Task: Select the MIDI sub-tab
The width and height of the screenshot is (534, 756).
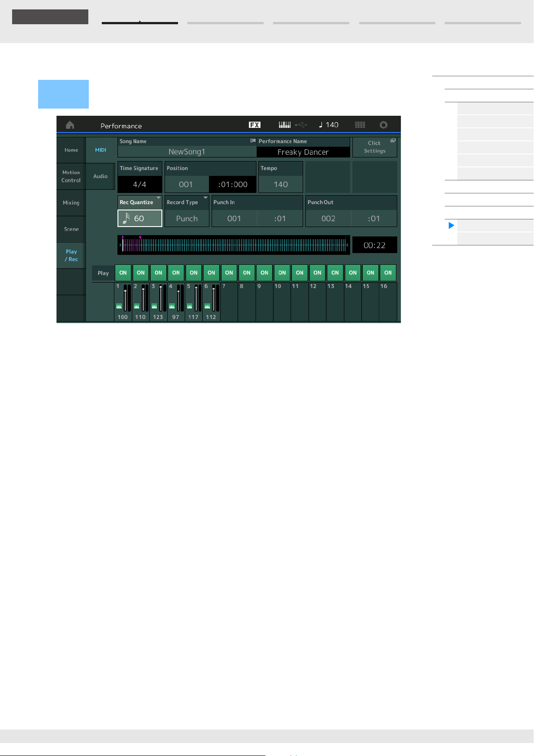Action: coord(100,150)
